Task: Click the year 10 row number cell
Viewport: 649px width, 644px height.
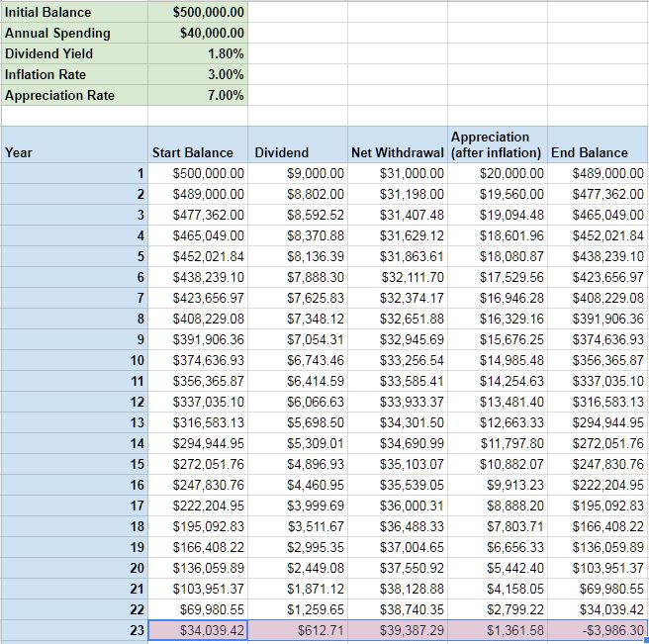Action: [74, 360]
